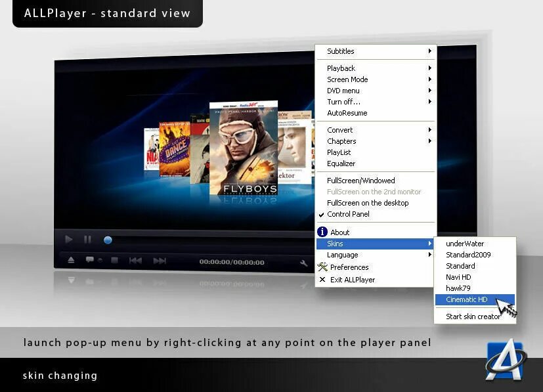
Task: Choose the underWater skin
Action: [475, 244]
